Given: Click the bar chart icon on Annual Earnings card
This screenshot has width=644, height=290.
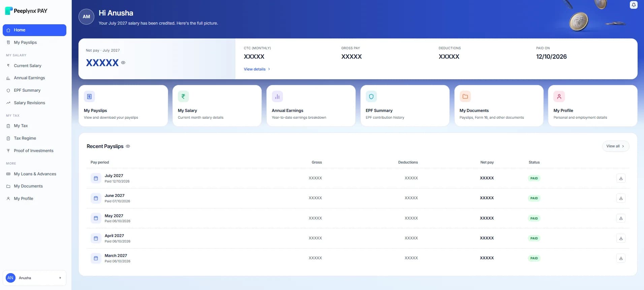Looking at the screenshot, I should point(277,96).
